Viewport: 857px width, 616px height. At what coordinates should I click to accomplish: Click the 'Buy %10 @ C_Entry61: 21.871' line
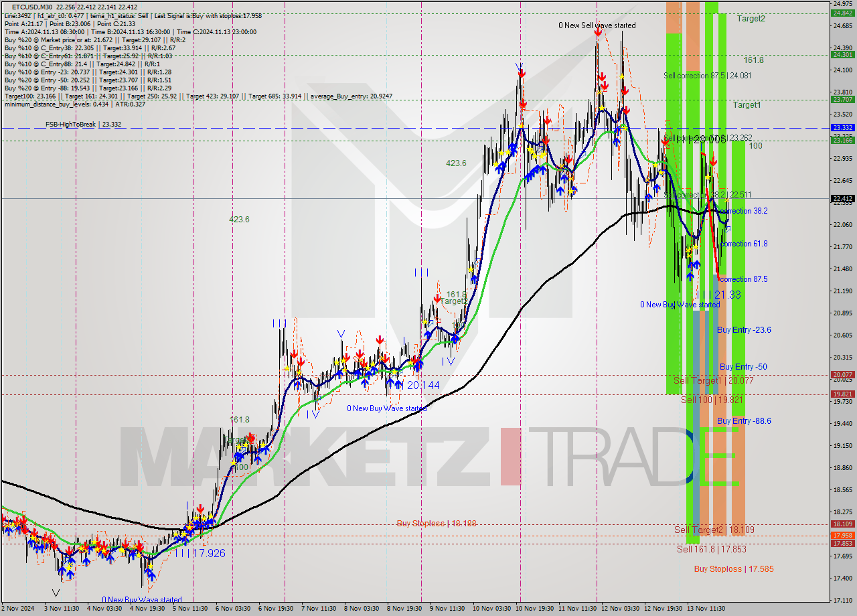[88, 56]
